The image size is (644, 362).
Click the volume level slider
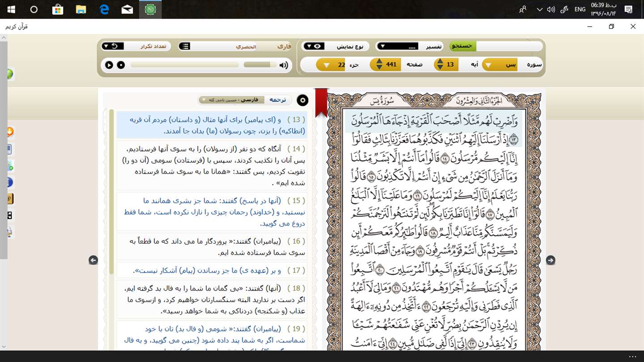pyautogui.click(x=260, y=65)
